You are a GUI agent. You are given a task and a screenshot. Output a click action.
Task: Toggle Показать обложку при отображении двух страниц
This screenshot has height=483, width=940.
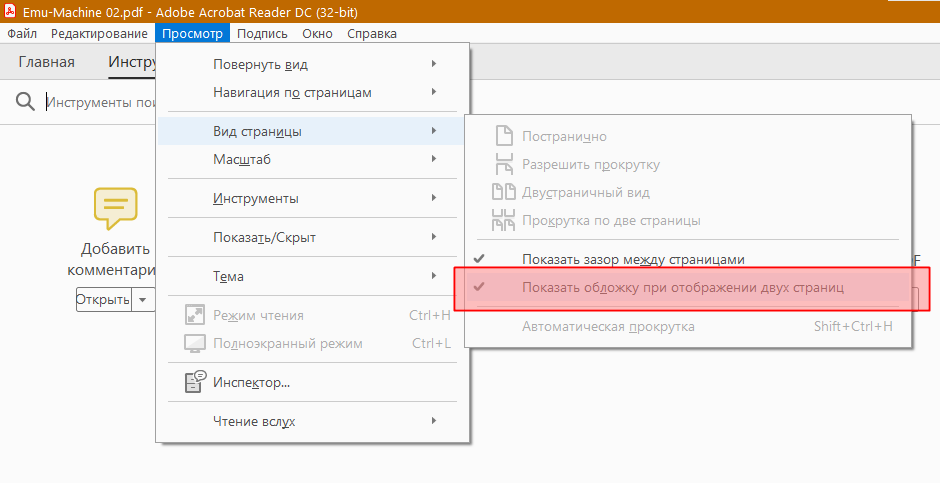coord(688,287)
